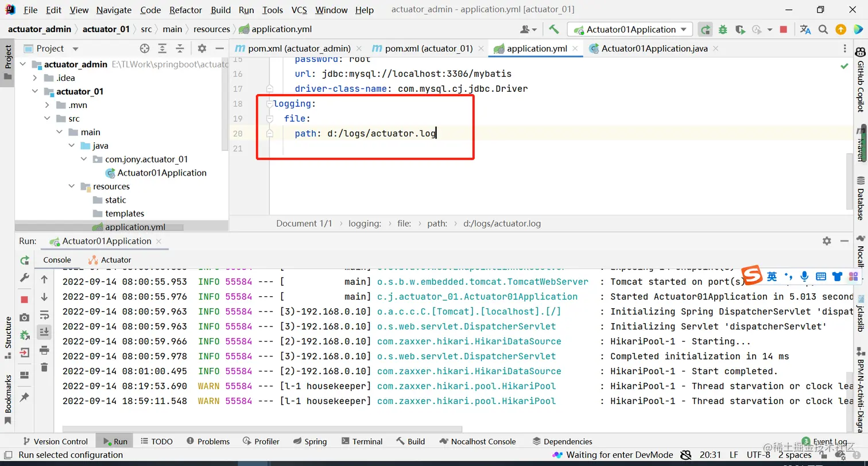Image resolution: width=868 pixels, height=466 pixels.
Task: Open the Navigate menu
Action: (x=114, y=10)
